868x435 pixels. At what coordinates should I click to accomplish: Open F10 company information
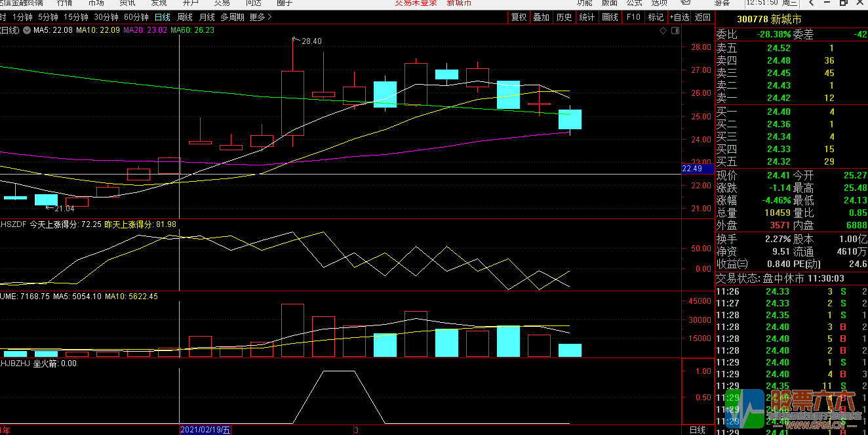tap(633, 17)
